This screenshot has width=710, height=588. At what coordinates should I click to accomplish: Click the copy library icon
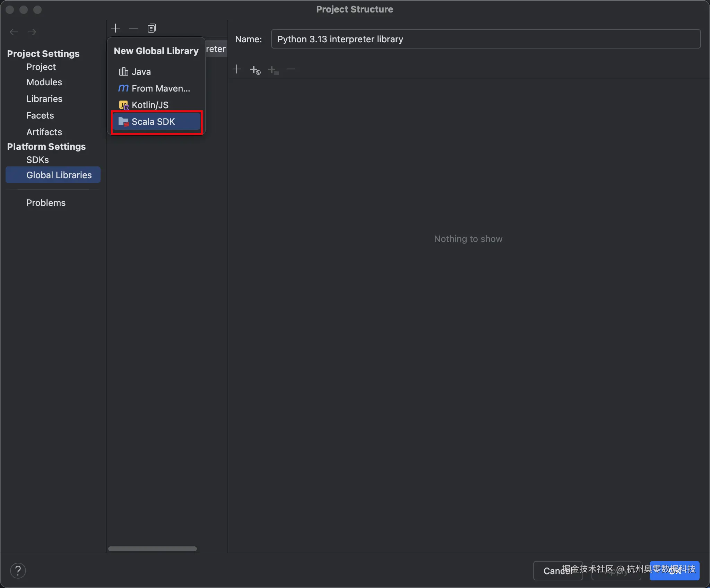[x=151, y=28]
